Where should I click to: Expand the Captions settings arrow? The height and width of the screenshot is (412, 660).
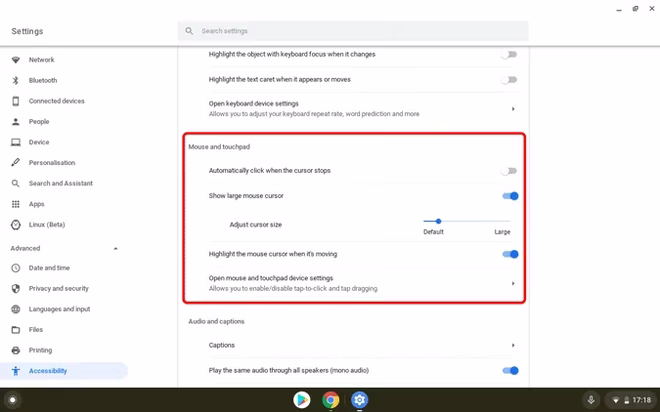tap(513, 346)
